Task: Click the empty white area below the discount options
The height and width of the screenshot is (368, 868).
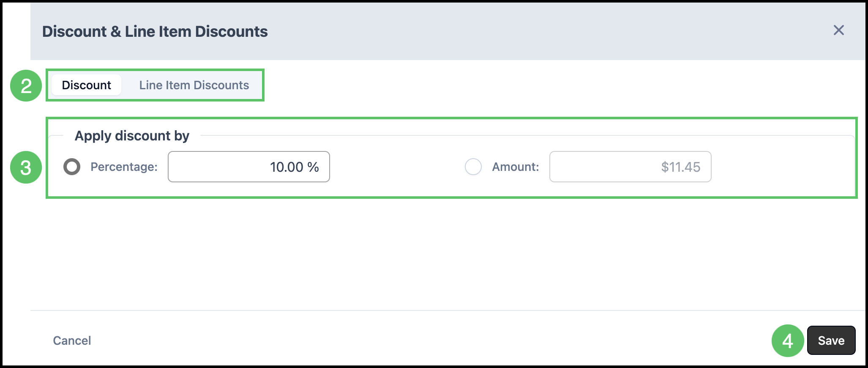Action: 448,254
